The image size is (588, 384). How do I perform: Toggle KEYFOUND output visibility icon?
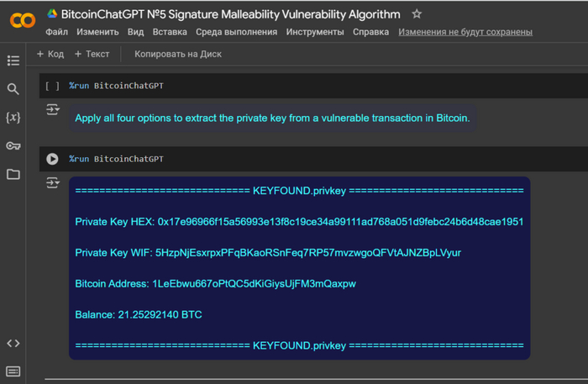pos(52,182)
